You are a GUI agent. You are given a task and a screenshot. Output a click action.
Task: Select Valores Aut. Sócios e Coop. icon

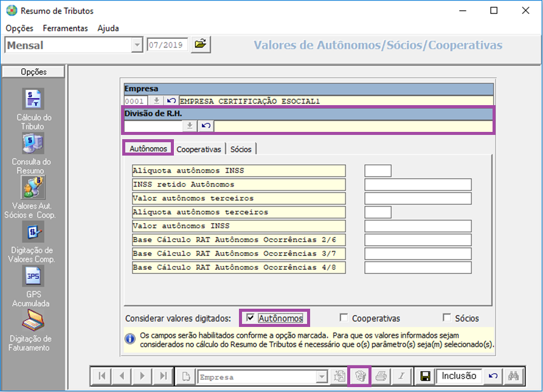[33, 187]
